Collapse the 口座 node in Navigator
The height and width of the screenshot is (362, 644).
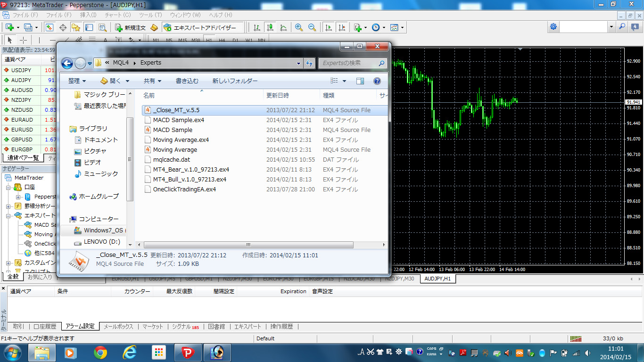pos(8,187)
